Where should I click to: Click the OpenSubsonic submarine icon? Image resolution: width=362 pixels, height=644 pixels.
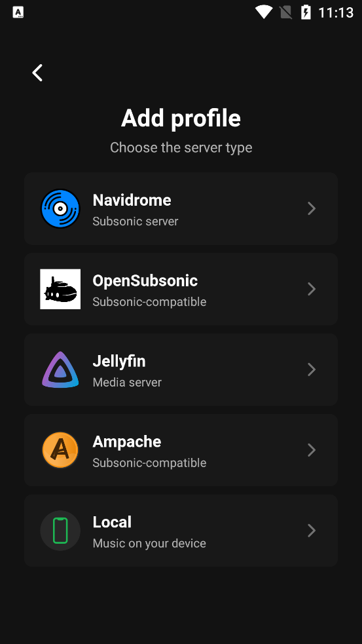tap(60, 289)
